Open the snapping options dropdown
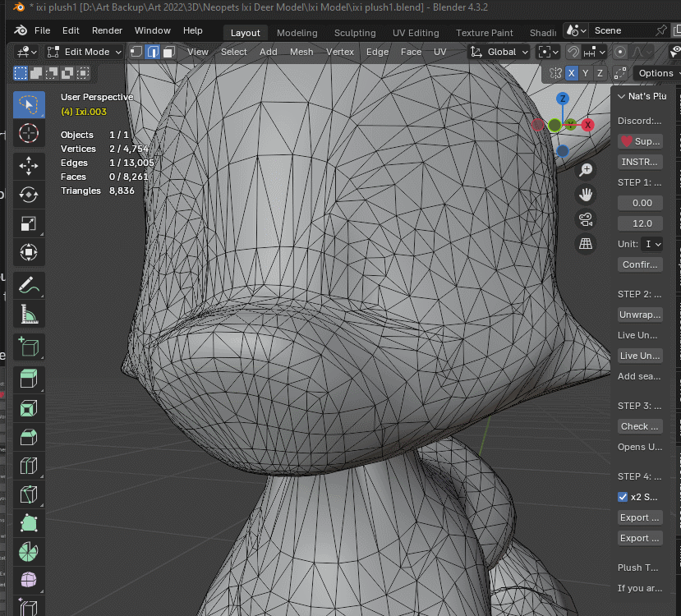This screenshot has height=616, width=681. [x=596, y=52]
